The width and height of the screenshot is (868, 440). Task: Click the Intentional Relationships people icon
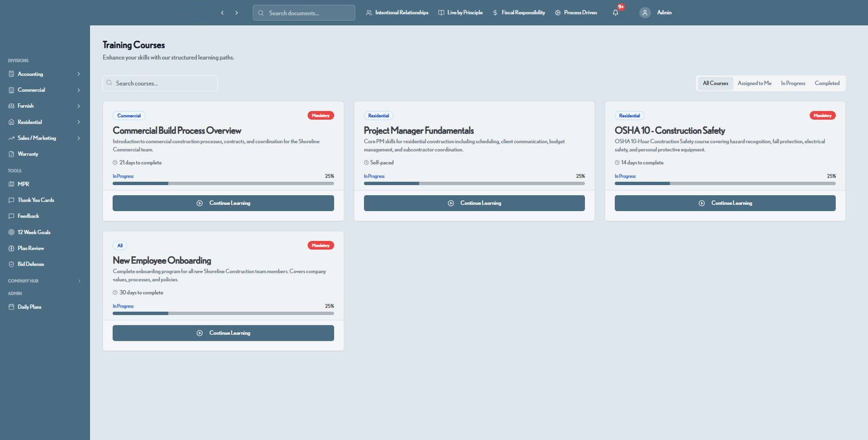(369, 13)
